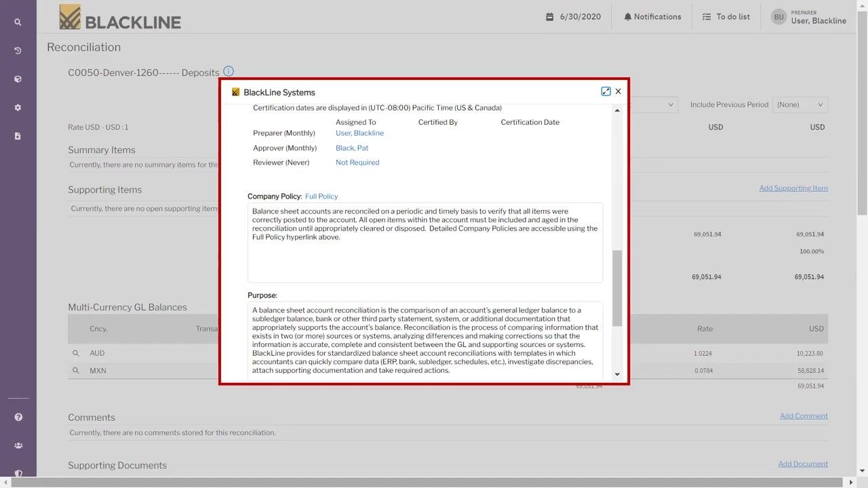Click the 58,828.14 USD value
The height and width of the screenshot is (488, 868).
(x=810, y=371)
